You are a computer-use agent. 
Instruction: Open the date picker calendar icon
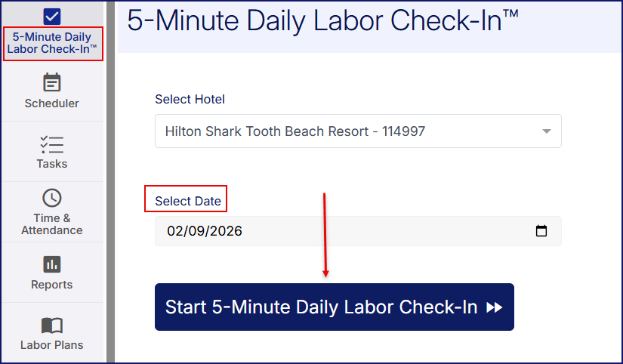coord(541,231)
